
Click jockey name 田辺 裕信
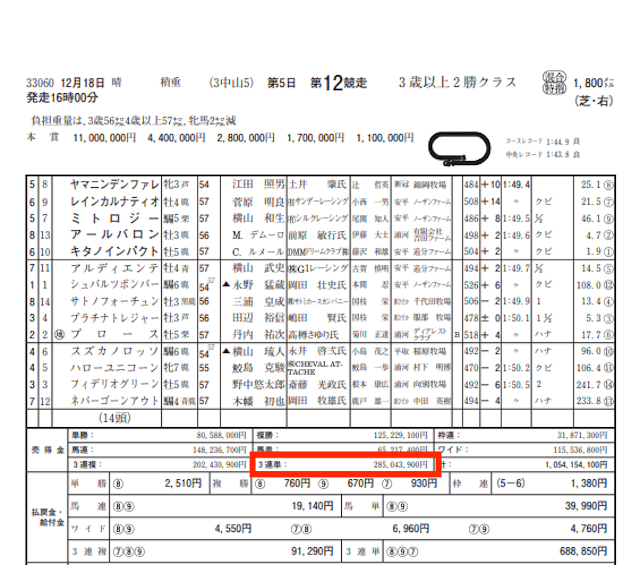258,318
